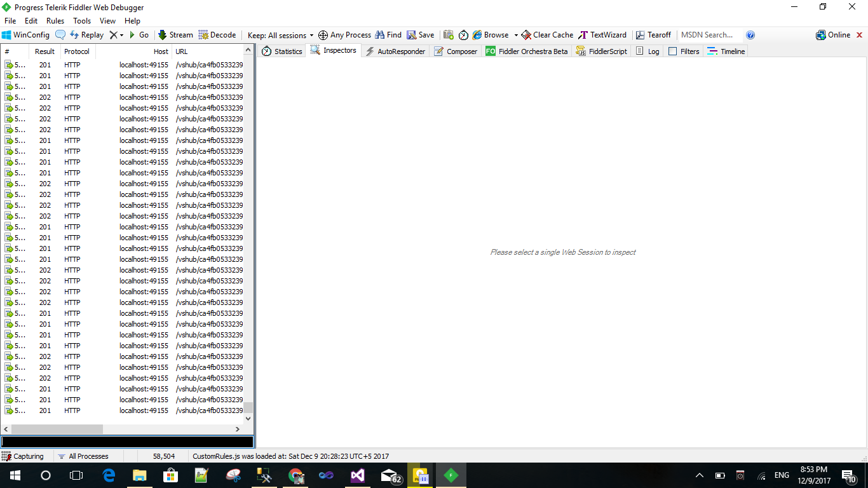
Task: Click the timer clock icon
Action: pyautogui.click(x=463, y=35)
